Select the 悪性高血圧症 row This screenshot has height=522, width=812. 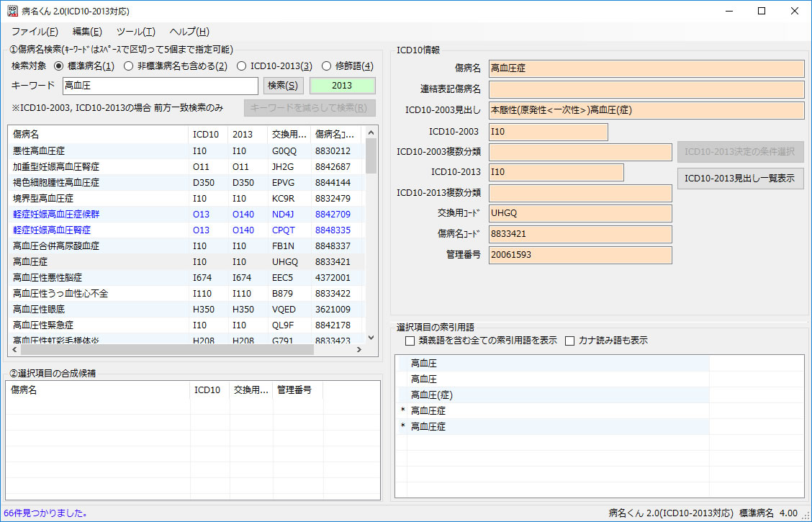(x=186, y=151)
